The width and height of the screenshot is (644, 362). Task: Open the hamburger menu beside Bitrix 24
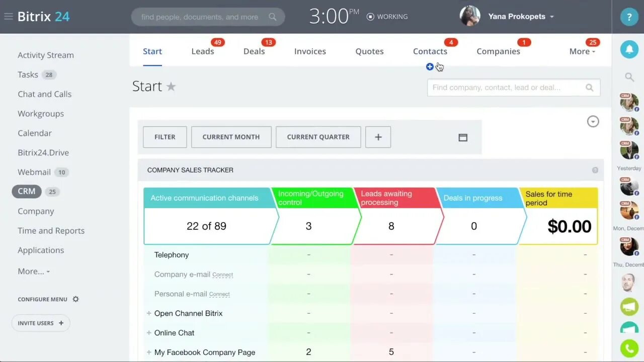[8, 17]
